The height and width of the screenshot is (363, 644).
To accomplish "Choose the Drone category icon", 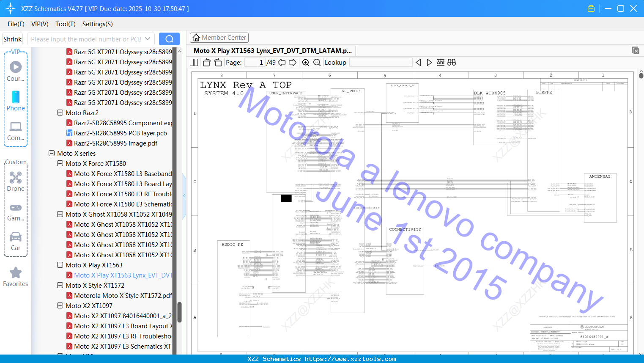I will (16, 181).
